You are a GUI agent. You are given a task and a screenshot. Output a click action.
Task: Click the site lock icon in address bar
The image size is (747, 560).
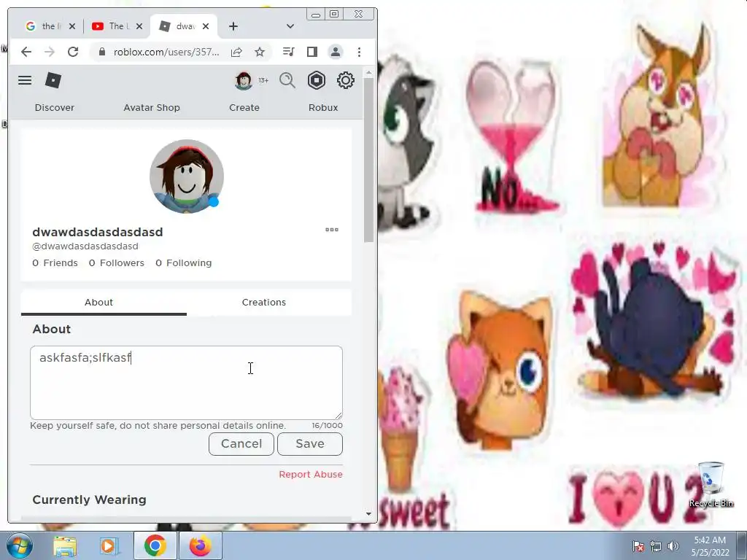pyautogui.click(x=101, y=52)
